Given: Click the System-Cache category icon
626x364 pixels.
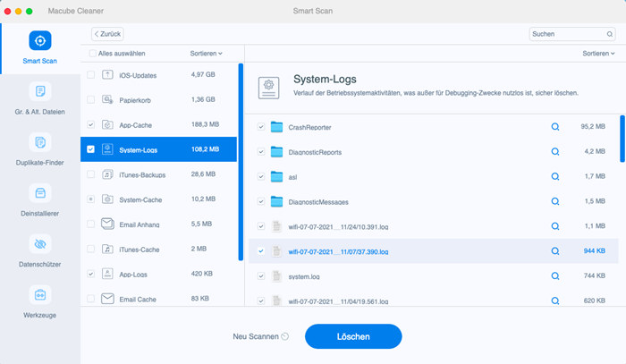Looking at the screenshot, I should 107,199.
